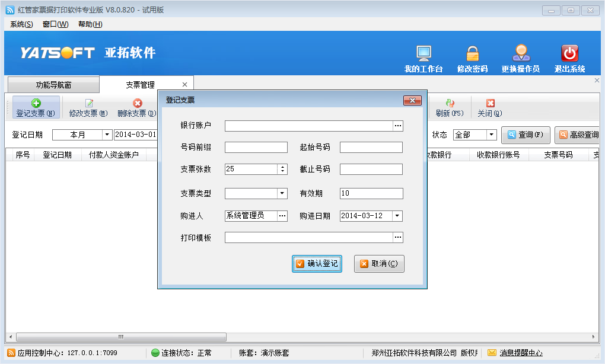Open the 购进日期 date picker dropdown

click(396, 216)
